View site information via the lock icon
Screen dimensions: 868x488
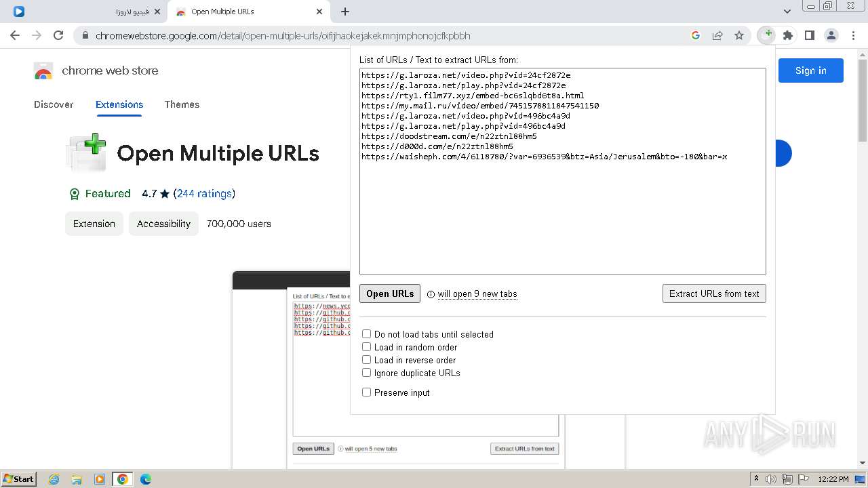(85, 35)
